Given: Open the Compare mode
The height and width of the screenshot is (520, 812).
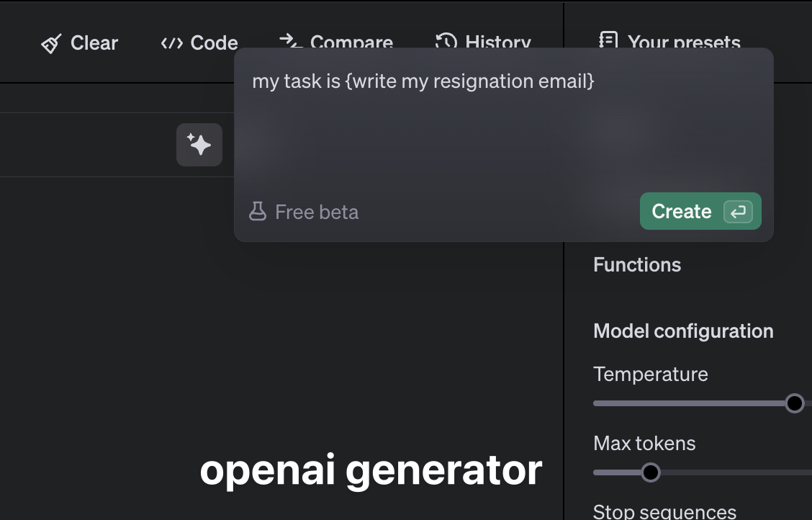Looking at the screenshot, I should coord(336,40).
